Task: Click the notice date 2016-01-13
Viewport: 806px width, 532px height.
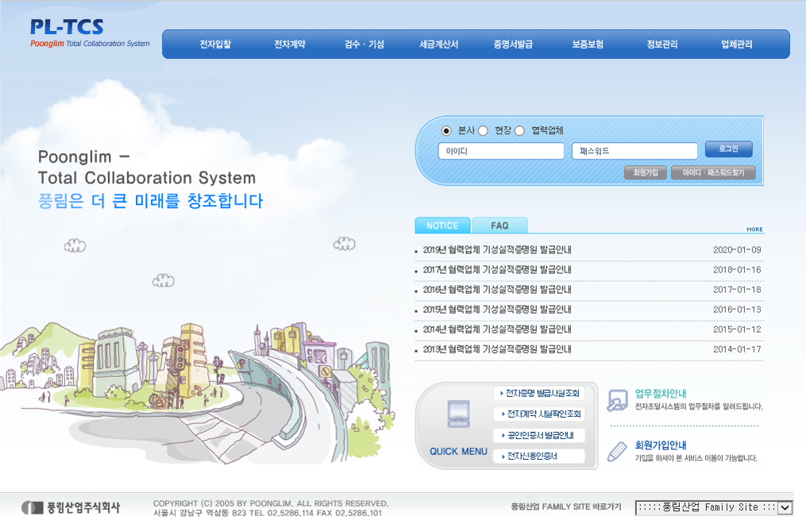Action: tap(737, 310)
